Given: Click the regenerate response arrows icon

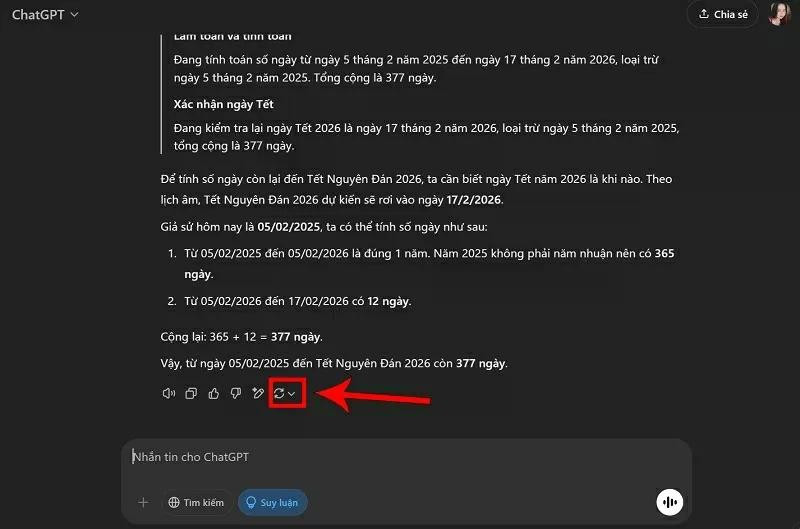Looking at the screenshot, I should click(x=280, y=394).
